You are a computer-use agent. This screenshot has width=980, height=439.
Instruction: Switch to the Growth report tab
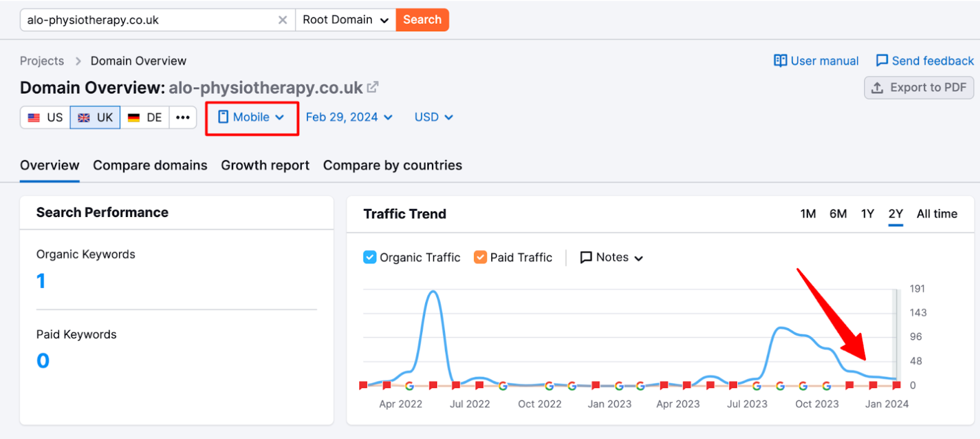point(265,165)
